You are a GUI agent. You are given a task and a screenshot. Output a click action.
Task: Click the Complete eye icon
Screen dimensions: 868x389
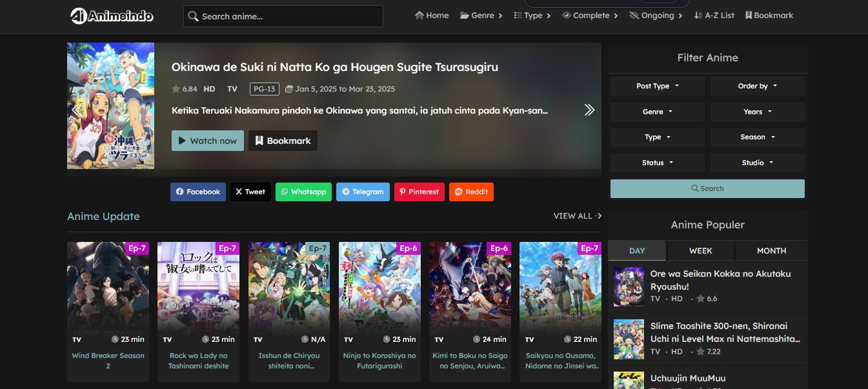(x=567, y=15)
